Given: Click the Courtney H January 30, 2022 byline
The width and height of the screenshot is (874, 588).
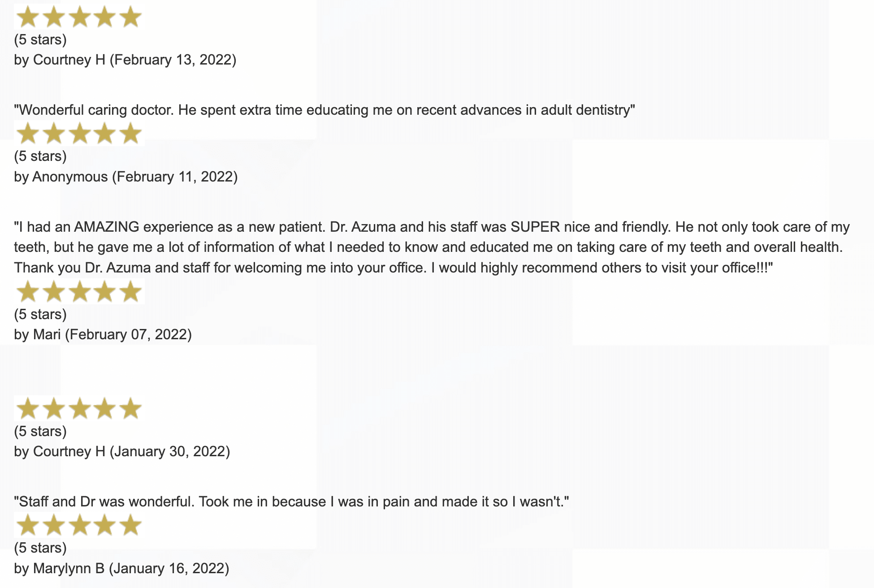Looking at the screenshot, I should pos(122,451).
